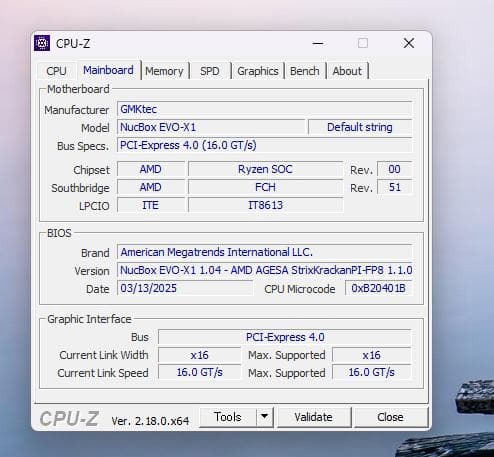This screenshot has height=457, width=494.
Task: Open the Memory tab
Action: click(164, 71)
